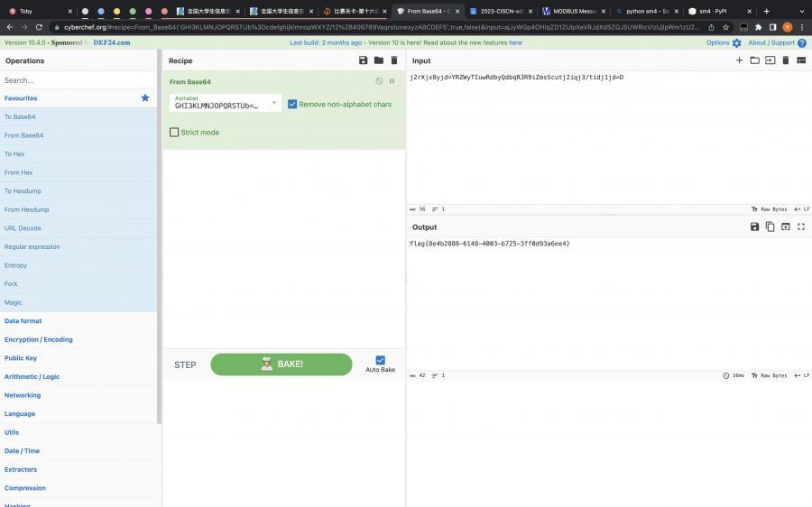Disable the From Base64 operation

click(x=379, y=81)
